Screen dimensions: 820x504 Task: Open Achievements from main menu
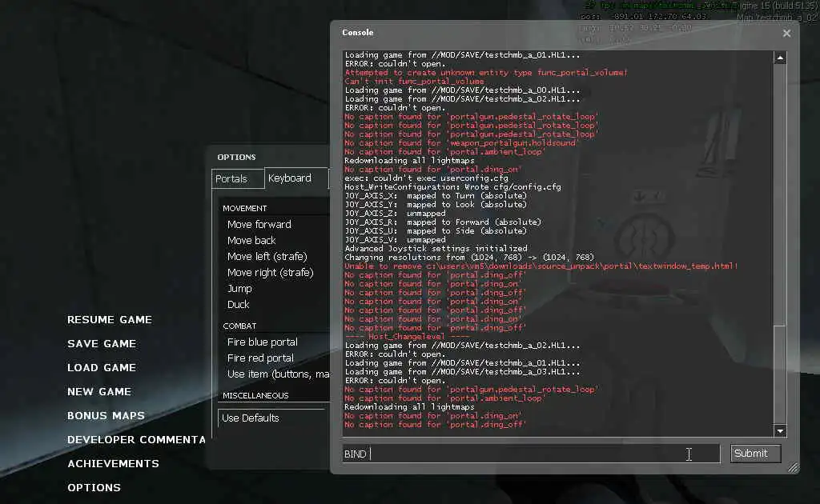point(113,464)
